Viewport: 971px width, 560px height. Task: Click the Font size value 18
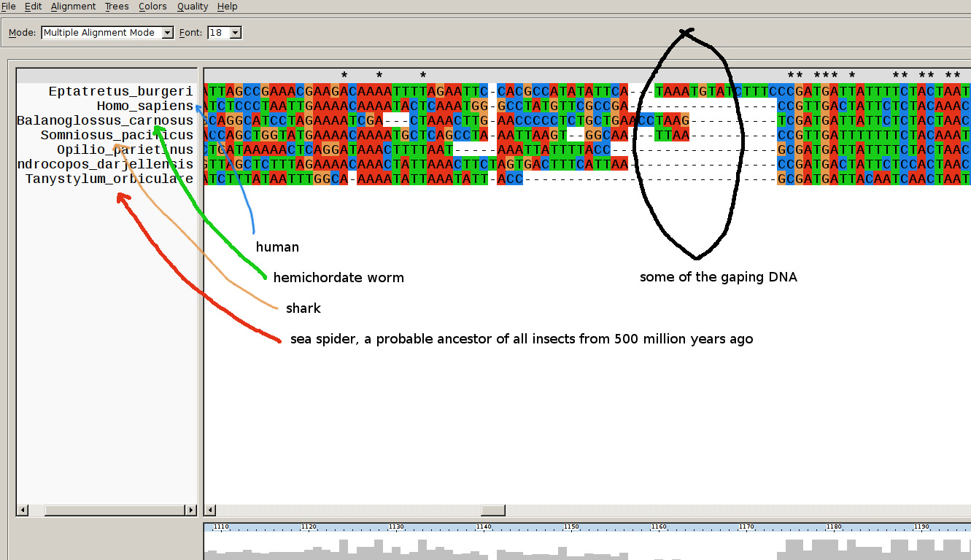[x=218, y=33]
